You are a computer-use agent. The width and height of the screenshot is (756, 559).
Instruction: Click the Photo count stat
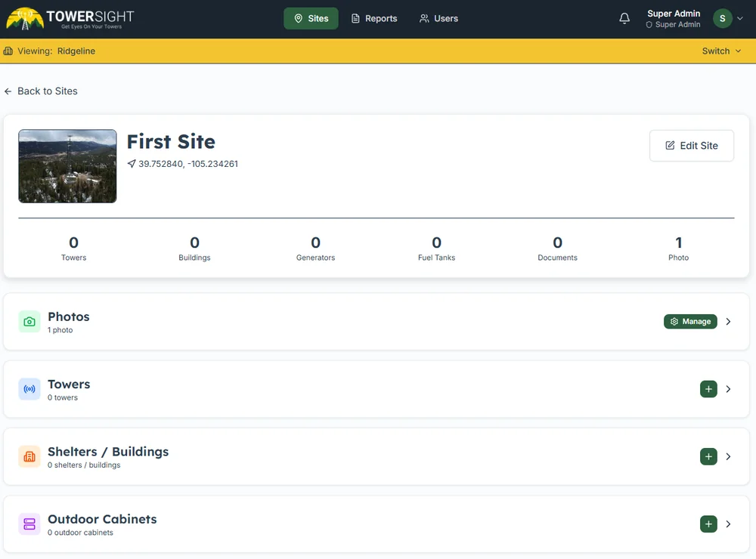678,248
